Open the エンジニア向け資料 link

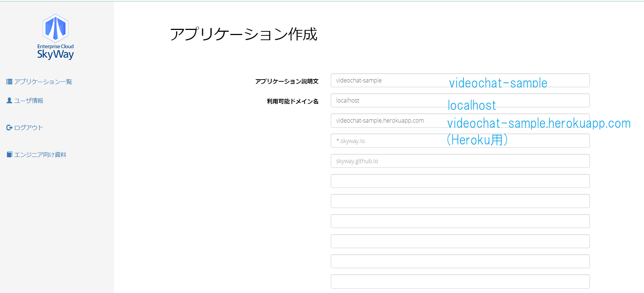tap(40, 155)
